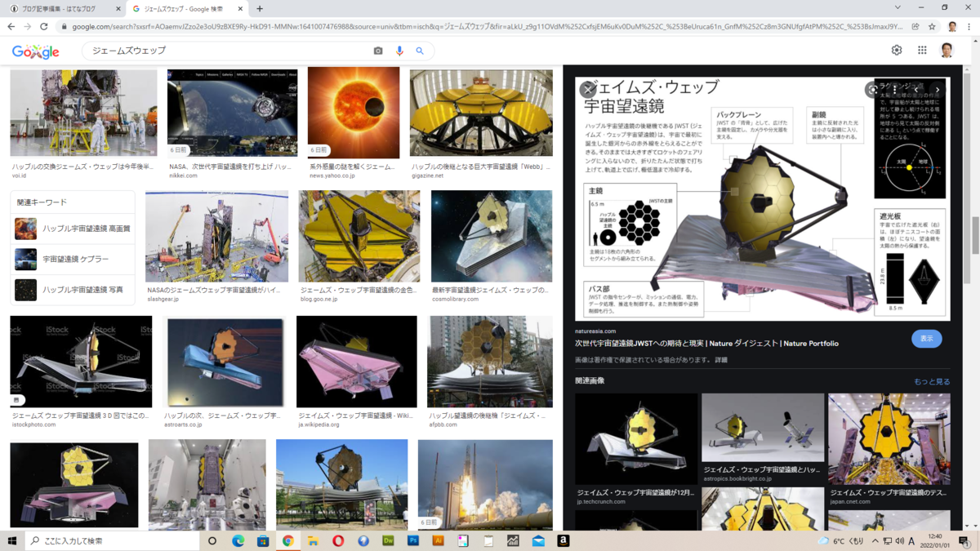Switch to the ジェームズウェッブ Google 検索 tab
Screen dimensions: 980x551
pos(188,9)
